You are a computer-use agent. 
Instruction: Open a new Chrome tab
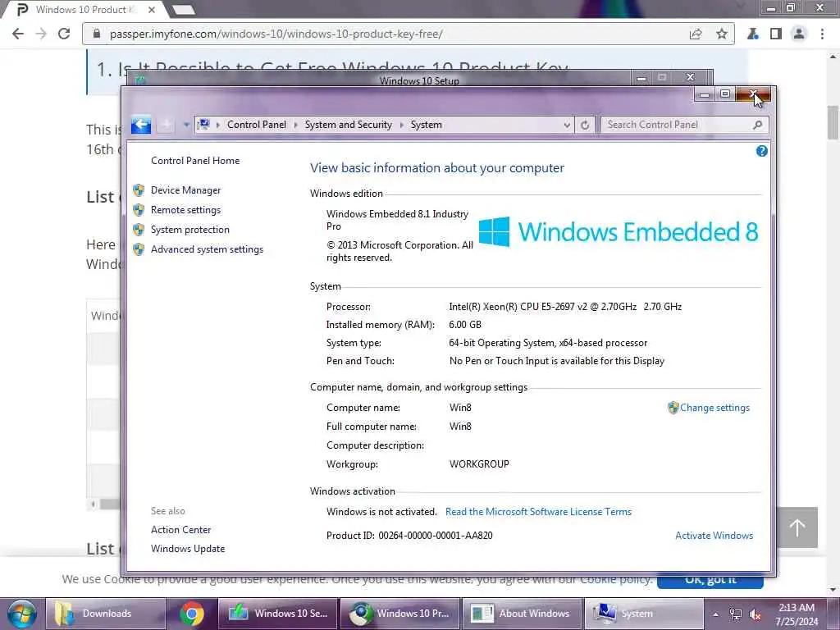click(x=184, y=10)
